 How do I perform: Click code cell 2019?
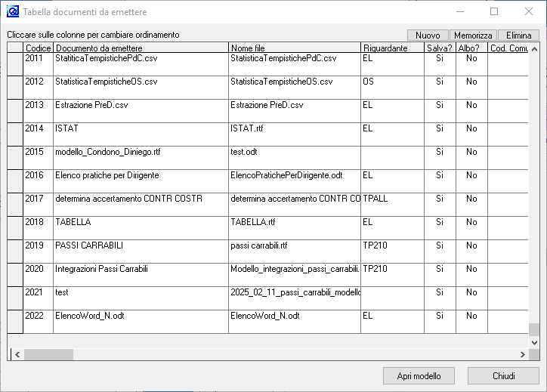(x=39, y=252)
